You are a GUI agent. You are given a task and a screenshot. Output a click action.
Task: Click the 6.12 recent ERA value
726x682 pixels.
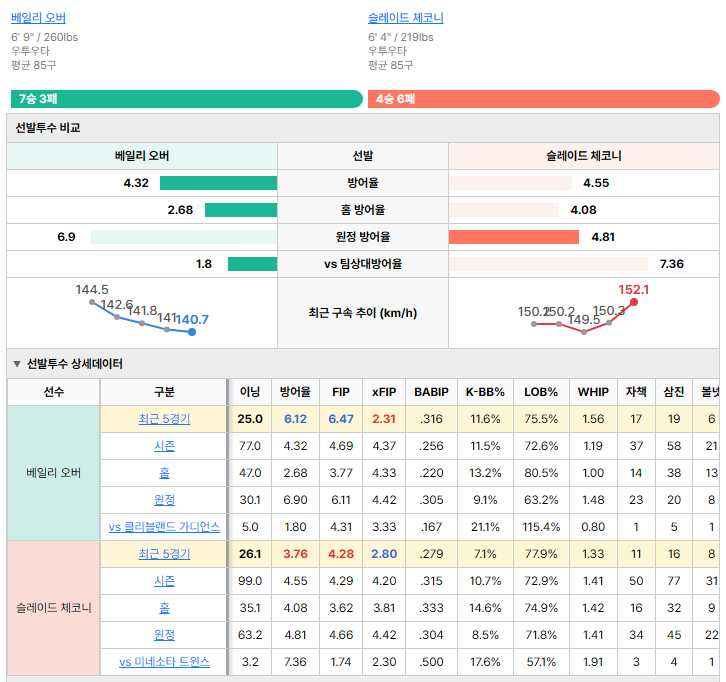pyautogui.click(x=295, y=419)
